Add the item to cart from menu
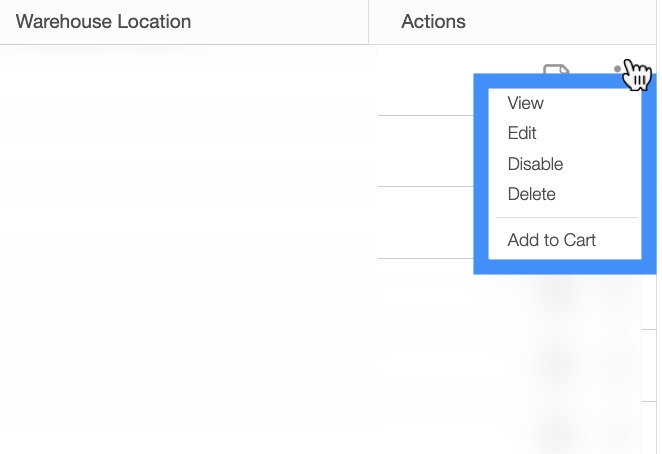This screenshot has height=454, width=662. pyautogui.click(x=551, y=240)
